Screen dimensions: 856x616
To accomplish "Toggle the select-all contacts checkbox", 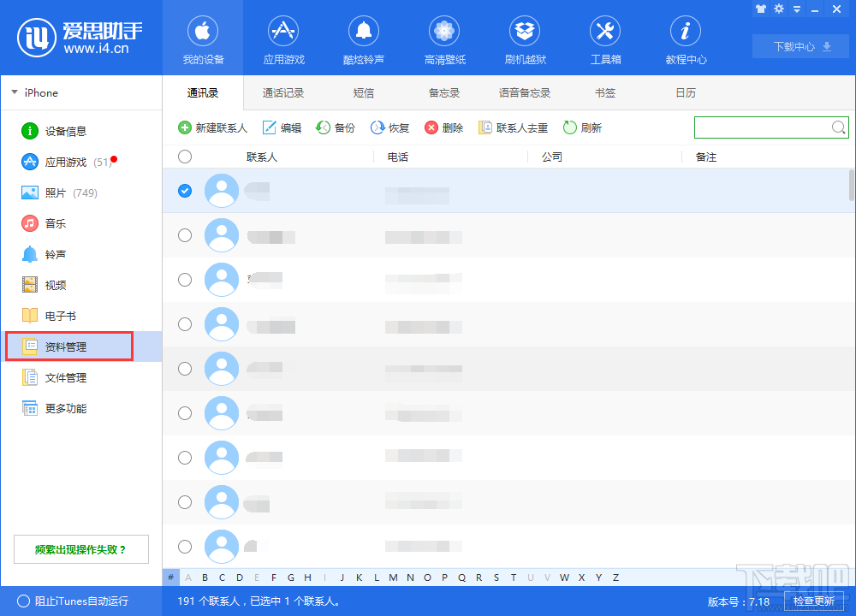I will point(184,157).
